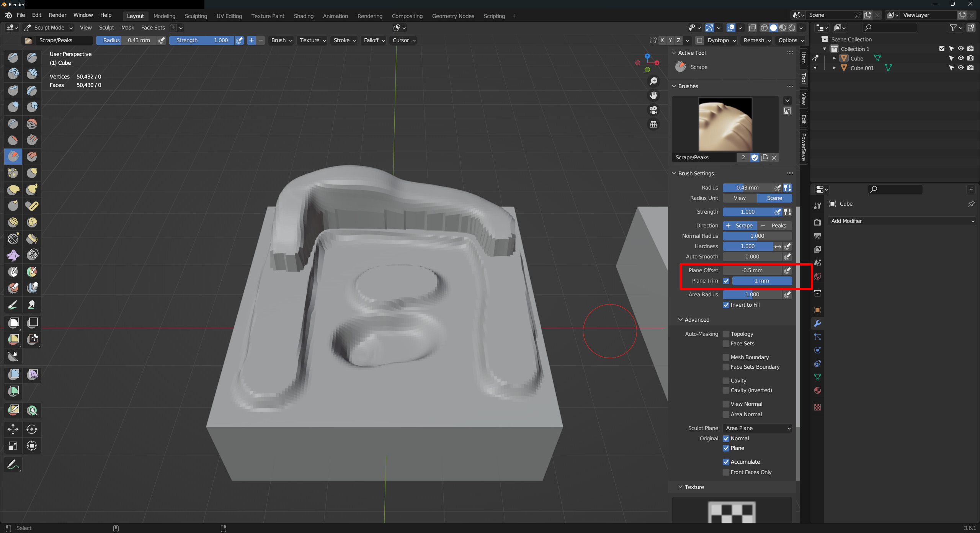Select the Pose brush tool

(x=32, y=206)
